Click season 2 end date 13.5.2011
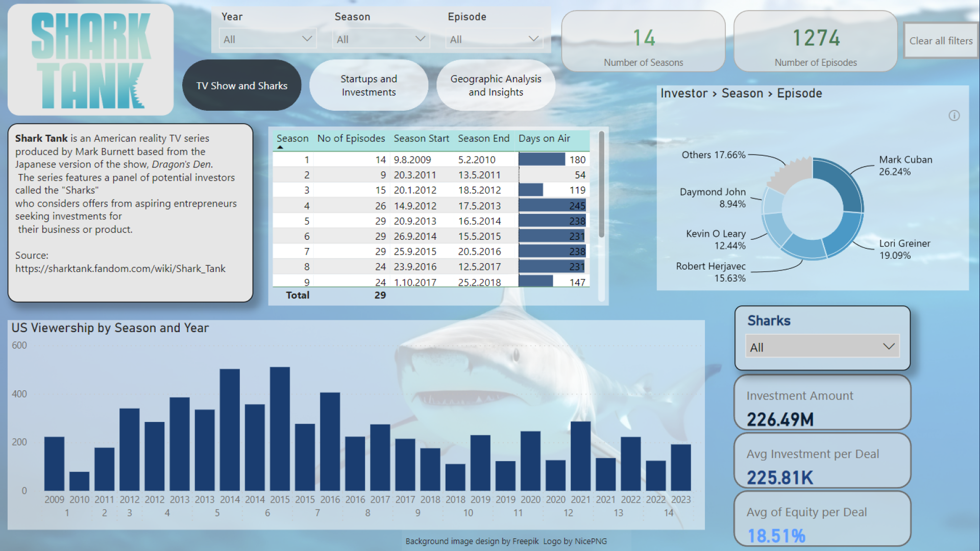 click(479, 175)
